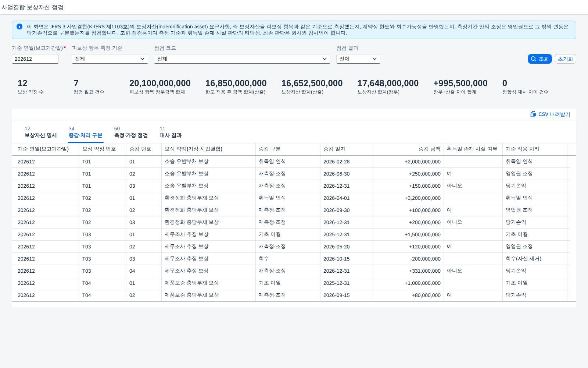Screen dimensions: 588x368
Task: Click the 증감 구분 column header
Action: tap(288, 149)
